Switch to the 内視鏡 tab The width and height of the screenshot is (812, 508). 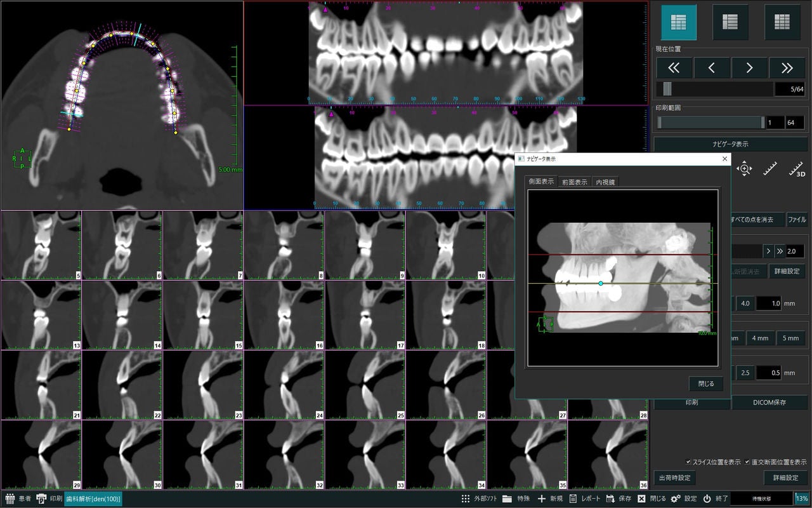point(605,182)
